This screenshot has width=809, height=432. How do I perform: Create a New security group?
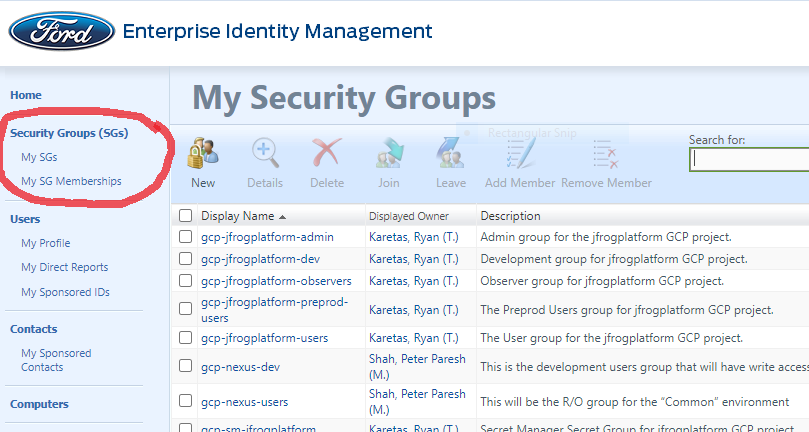pyautogui.click(x=203, y=162)
